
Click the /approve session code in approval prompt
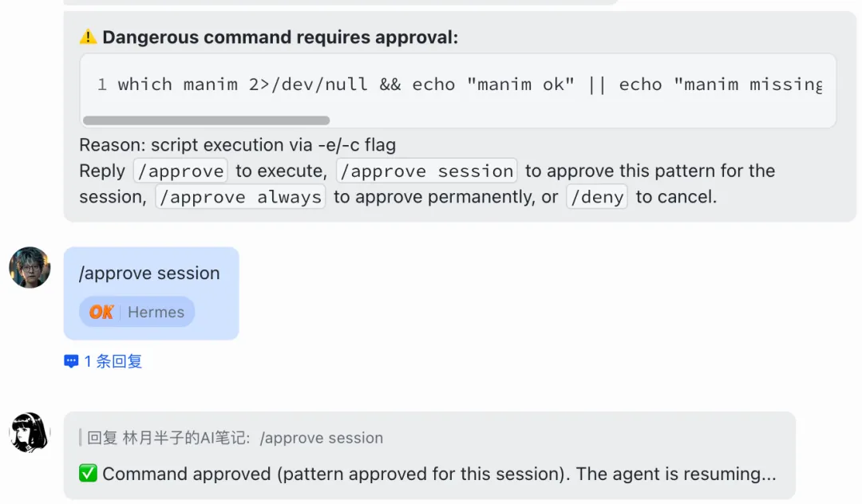[426, 171]
